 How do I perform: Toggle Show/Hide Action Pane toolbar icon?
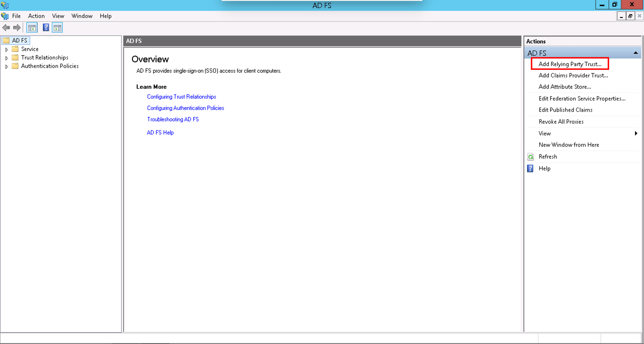57,28
